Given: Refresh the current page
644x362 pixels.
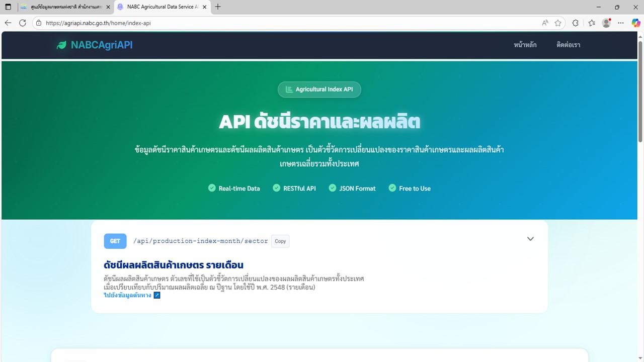Looking at the screenshot, I should (22, 23).
